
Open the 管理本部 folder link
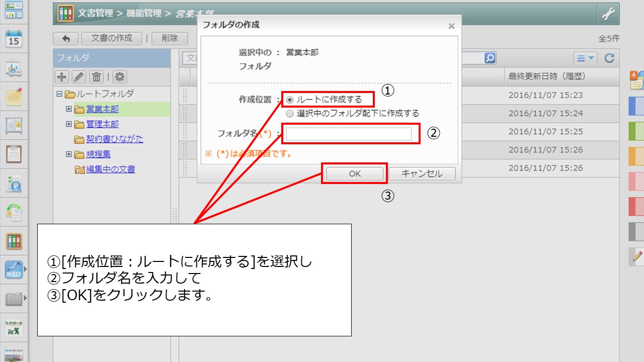click(x=103, y=124)
